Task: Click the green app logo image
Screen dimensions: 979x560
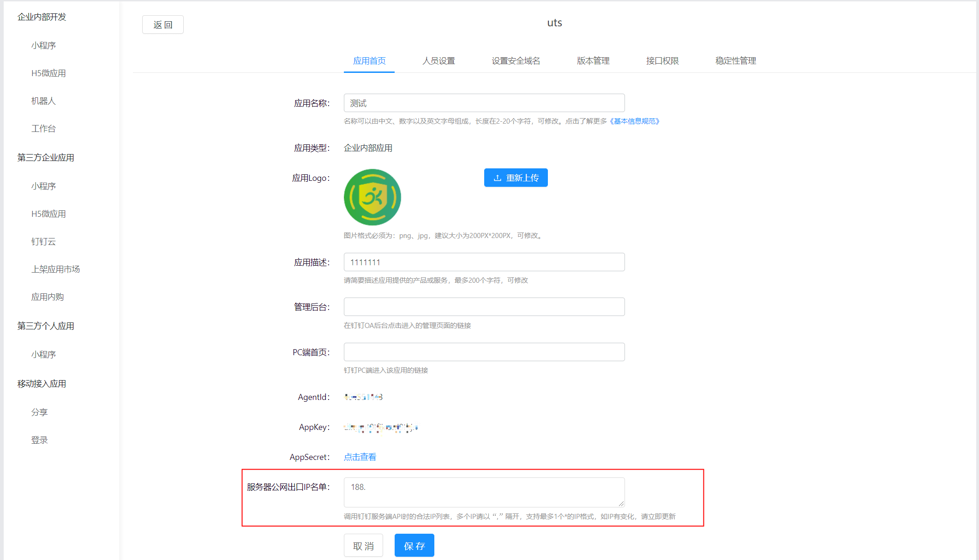Action: click(x=372, y=197)
